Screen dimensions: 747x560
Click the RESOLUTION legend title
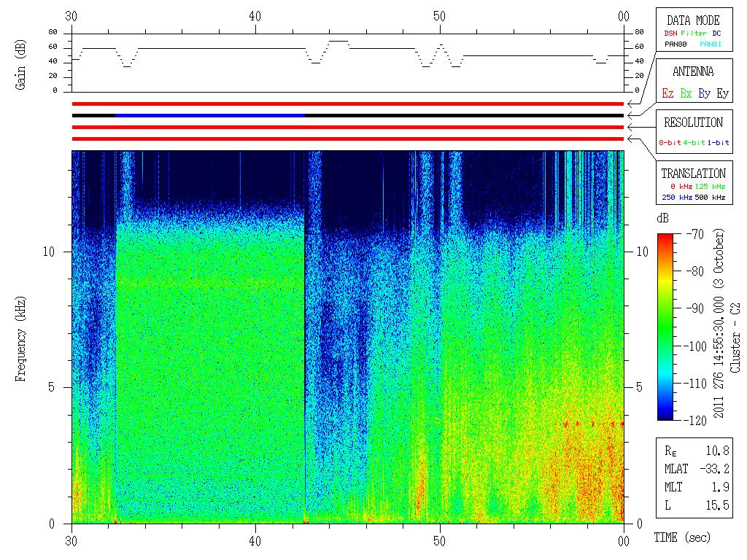pos(694,122)
